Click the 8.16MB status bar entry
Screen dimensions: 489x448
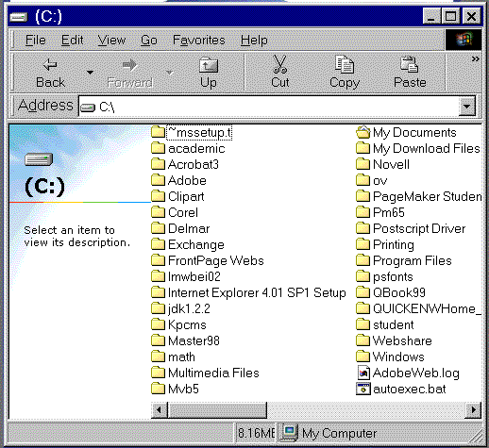point(256,433)
